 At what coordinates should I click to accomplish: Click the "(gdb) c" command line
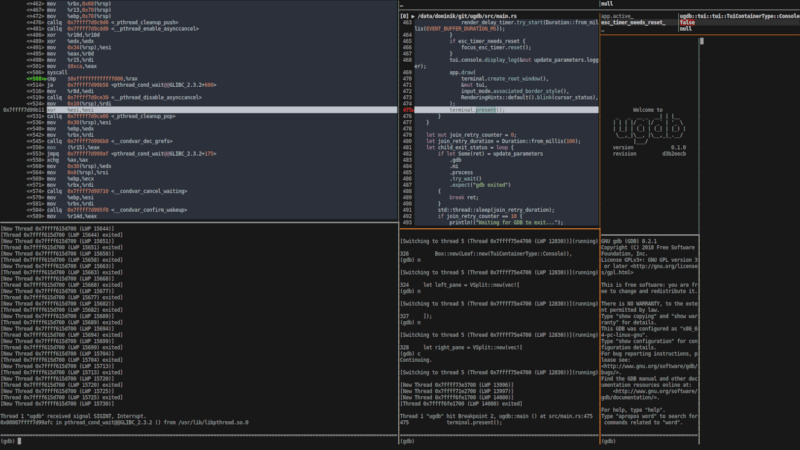410,354
